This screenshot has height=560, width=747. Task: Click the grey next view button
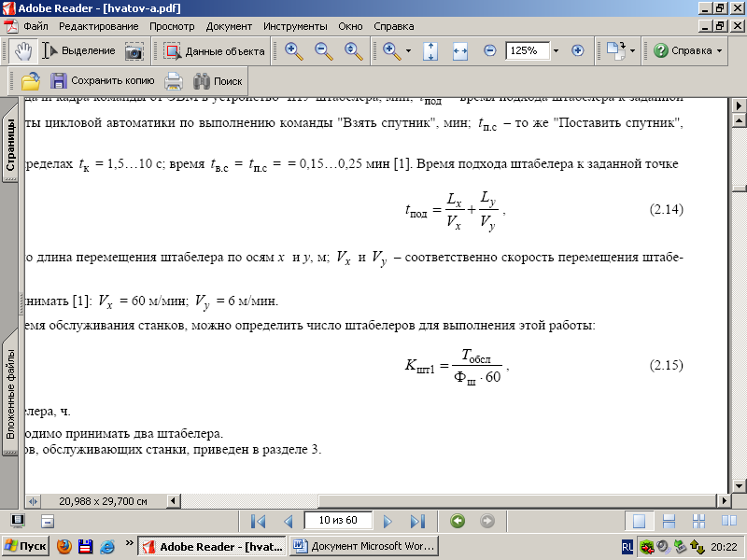click(486, 521)
